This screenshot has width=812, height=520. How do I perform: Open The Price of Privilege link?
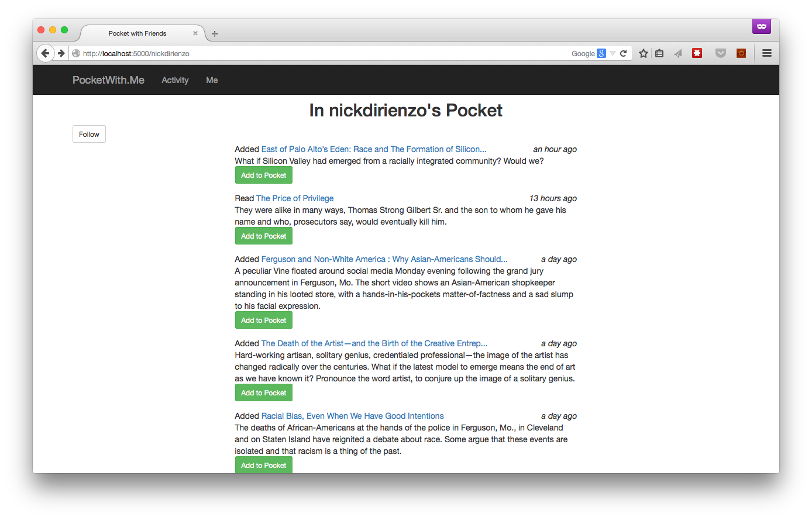click(295, 198)
